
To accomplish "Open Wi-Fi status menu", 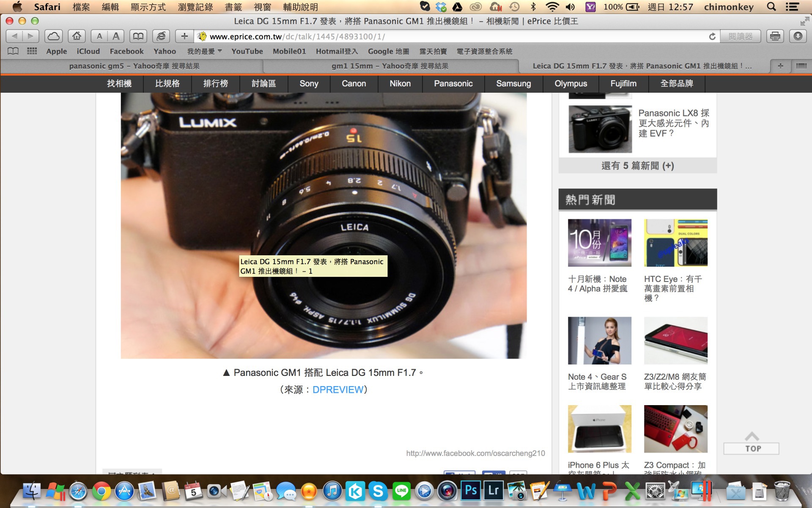I will pos(552,7).
